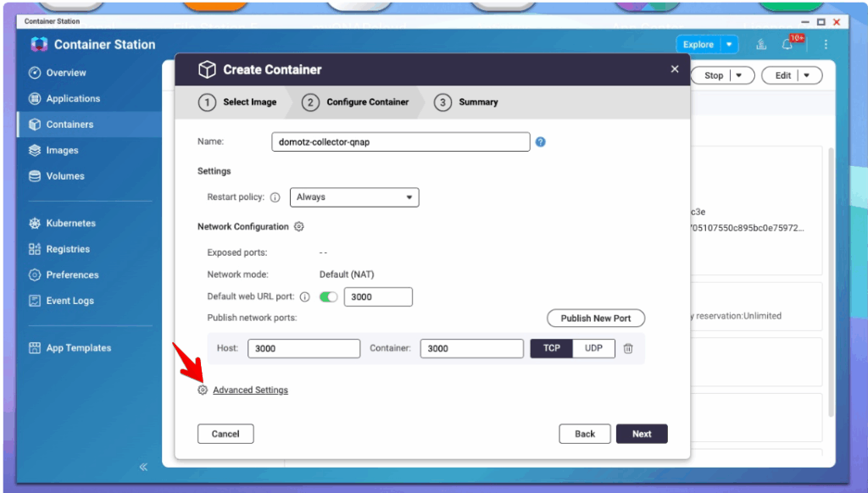This screenshot has width=868, height=493.
Task: Open Network Configuration gear settings
Action: point(298,227)
